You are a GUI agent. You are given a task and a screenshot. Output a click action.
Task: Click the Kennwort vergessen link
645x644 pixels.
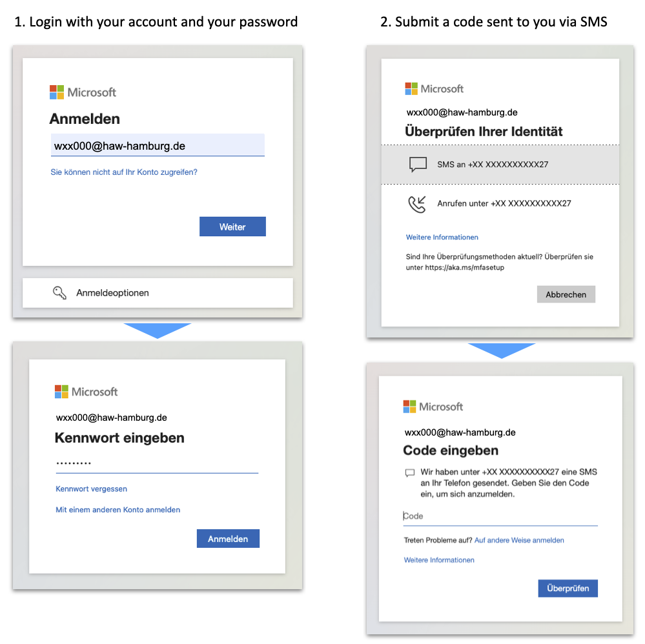[x=92, y=489]
